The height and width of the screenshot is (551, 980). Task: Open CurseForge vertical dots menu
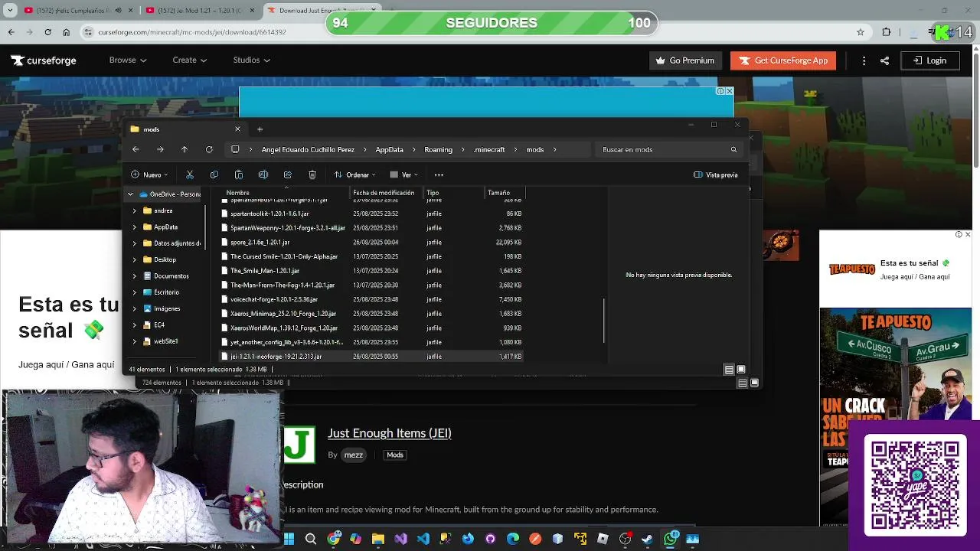[x=864, y=60]
